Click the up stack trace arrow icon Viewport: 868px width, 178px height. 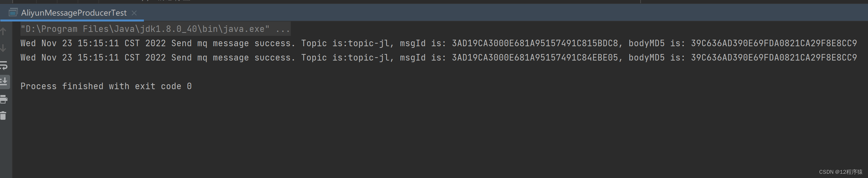[x=3, y=32]
